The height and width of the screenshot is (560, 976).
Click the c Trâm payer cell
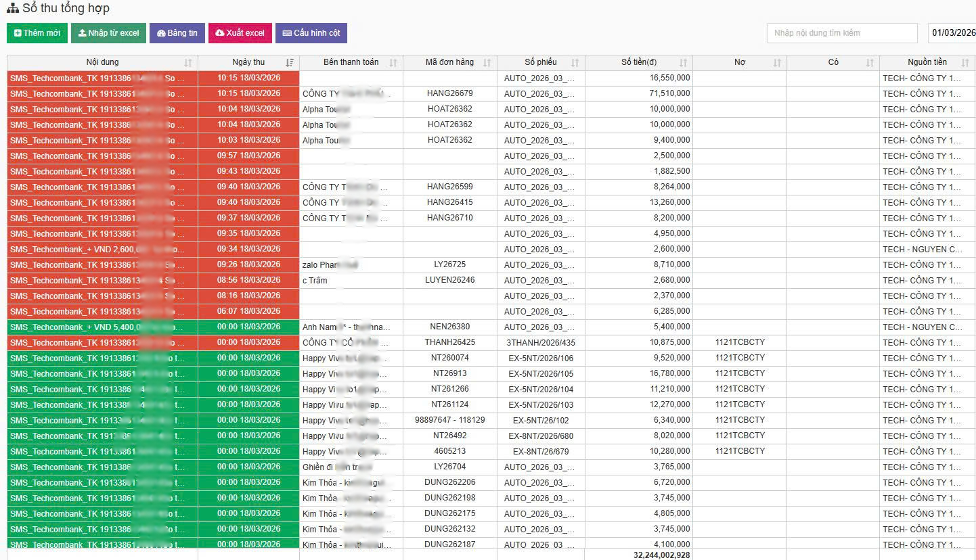click(315, 281)
